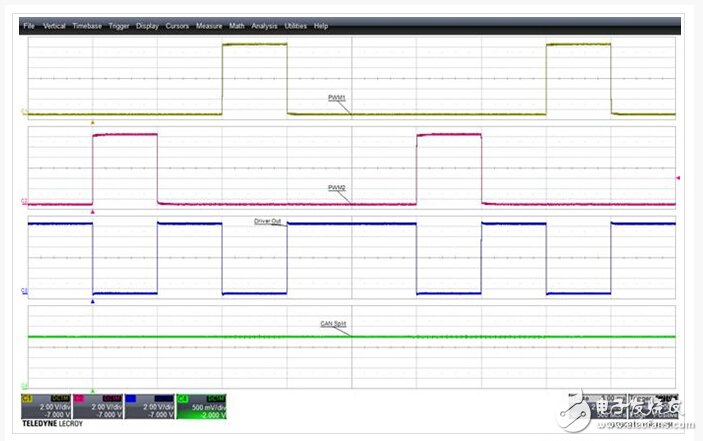Click the PWM2 waveform label
The image size is (703, 441).
pyautogui.click(x=337, y=187)
